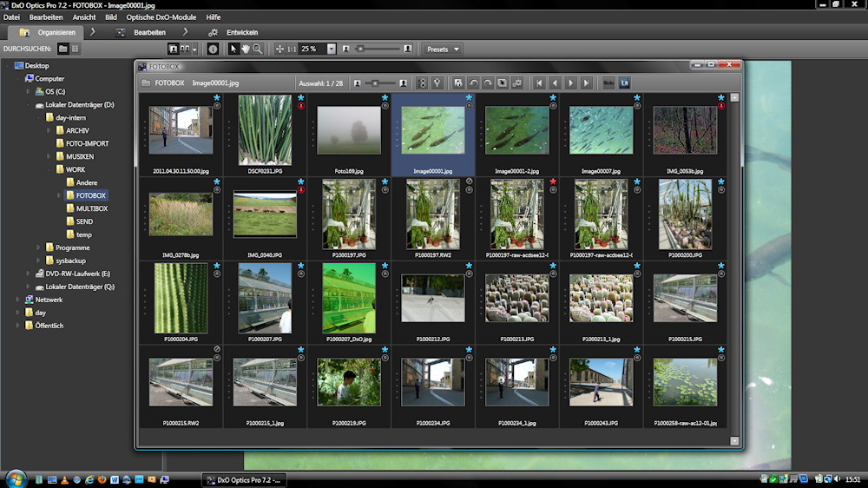Open the Optische DxO-Module menu
Image resolution: width=868 pixels, height=488 pixels.
(x=161, y=16)
